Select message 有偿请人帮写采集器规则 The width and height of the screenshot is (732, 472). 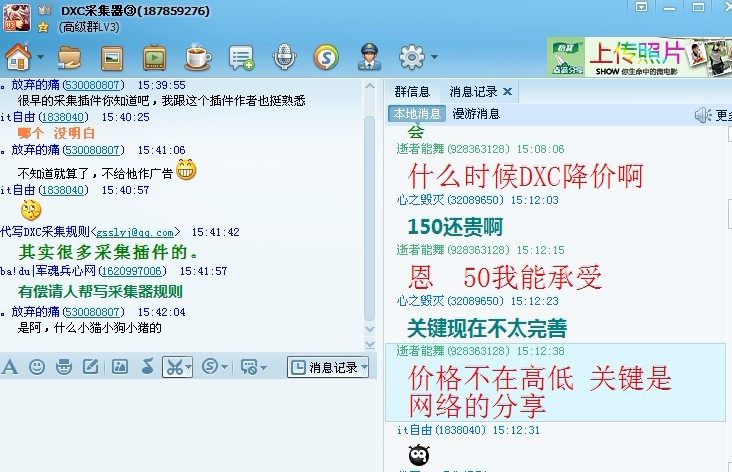coord(100,292)
